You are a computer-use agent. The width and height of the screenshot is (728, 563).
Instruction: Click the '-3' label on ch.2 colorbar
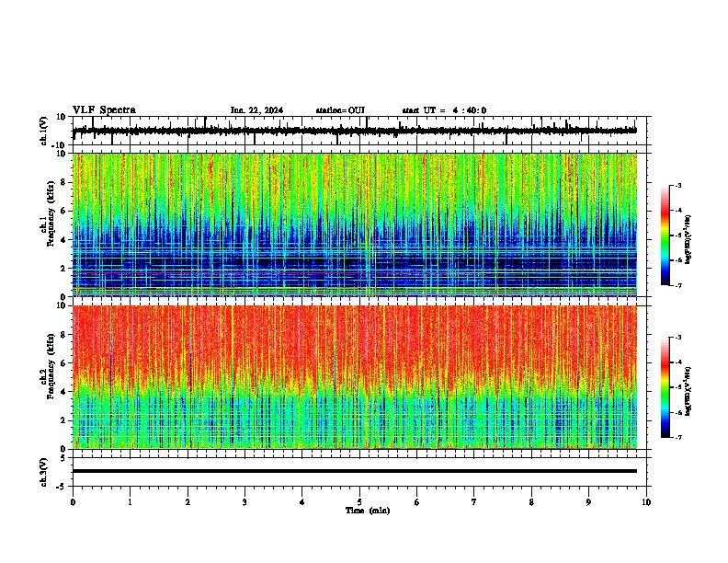coord(677,338)
